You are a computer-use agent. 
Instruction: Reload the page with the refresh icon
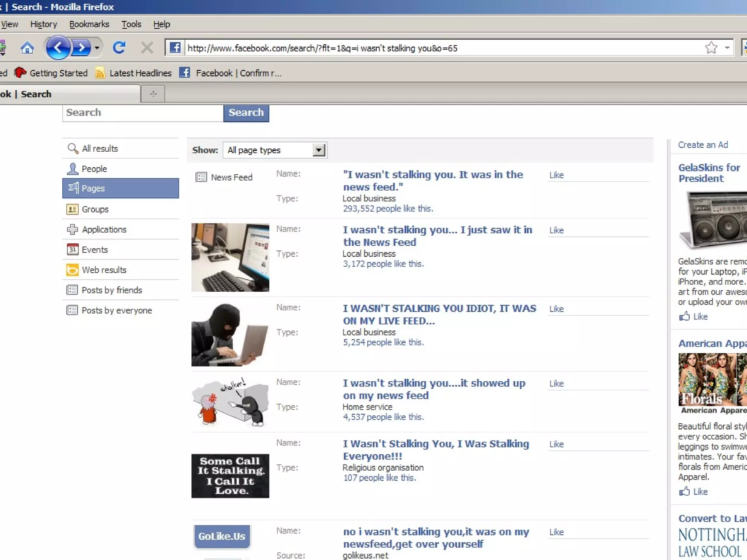(x=119, y=48)
